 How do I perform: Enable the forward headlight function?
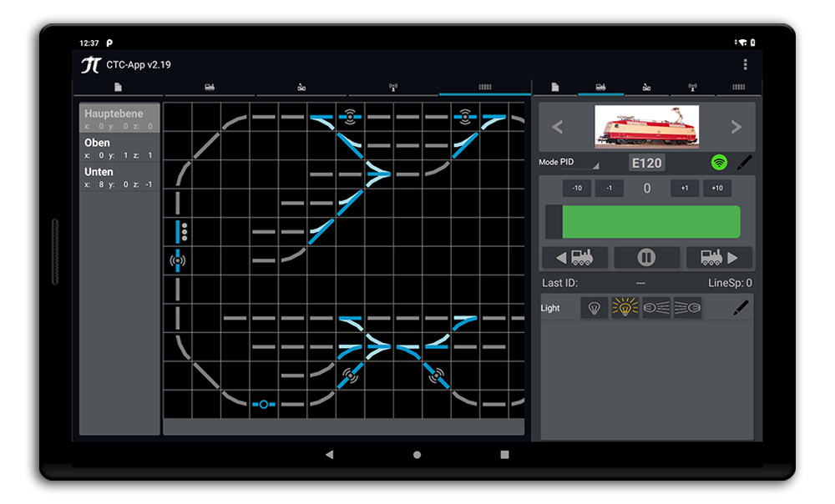click(x=655, y=307)
